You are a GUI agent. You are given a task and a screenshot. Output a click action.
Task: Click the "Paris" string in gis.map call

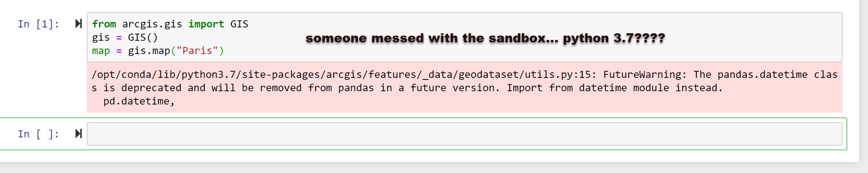click(194, 51)
